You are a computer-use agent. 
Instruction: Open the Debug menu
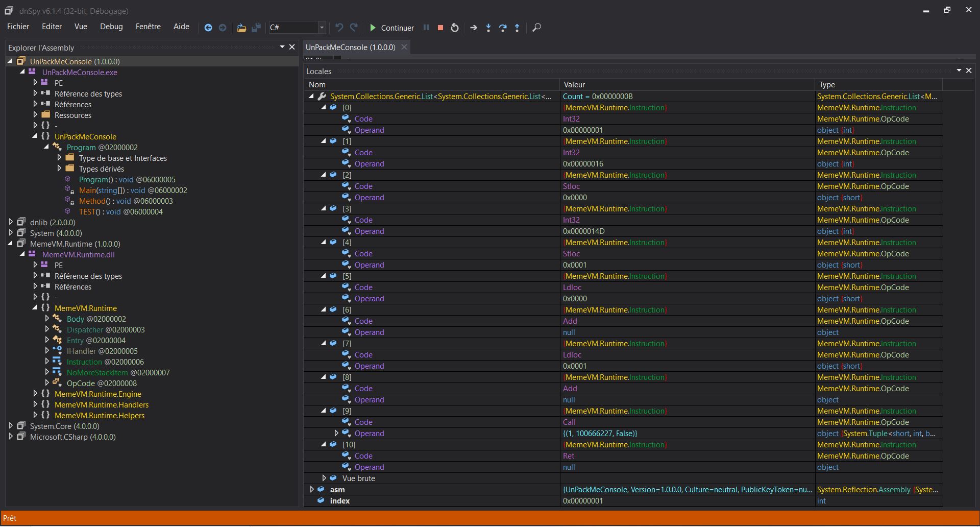pyautogui.click(x=111, y=27)
